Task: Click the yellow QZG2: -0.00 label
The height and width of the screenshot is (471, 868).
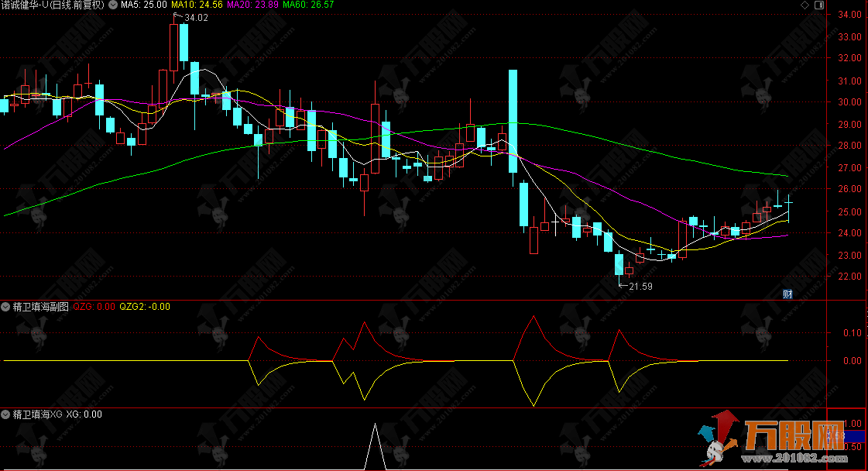Action: (x=145, y=307)
